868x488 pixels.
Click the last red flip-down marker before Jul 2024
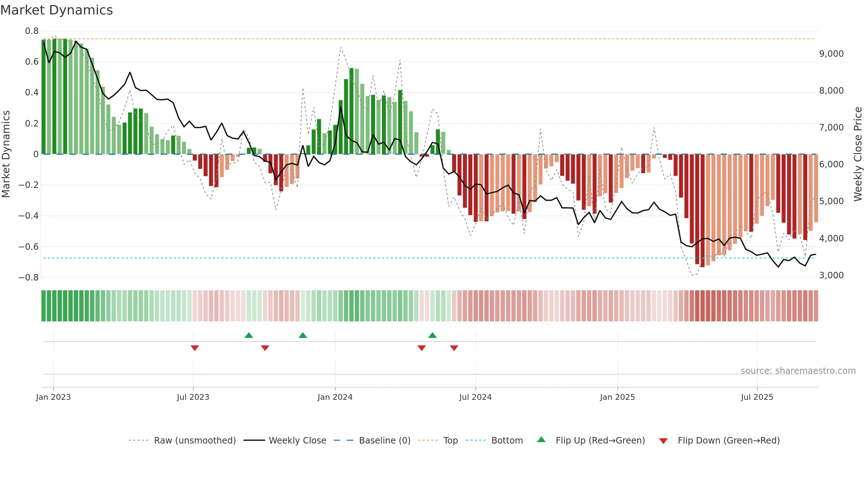454,348
